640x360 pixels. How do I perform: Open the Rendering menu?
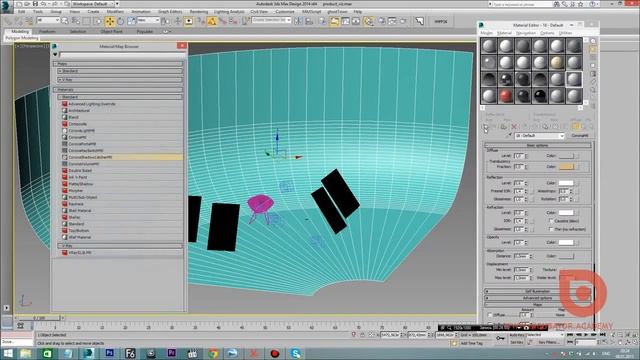point(199,12)
